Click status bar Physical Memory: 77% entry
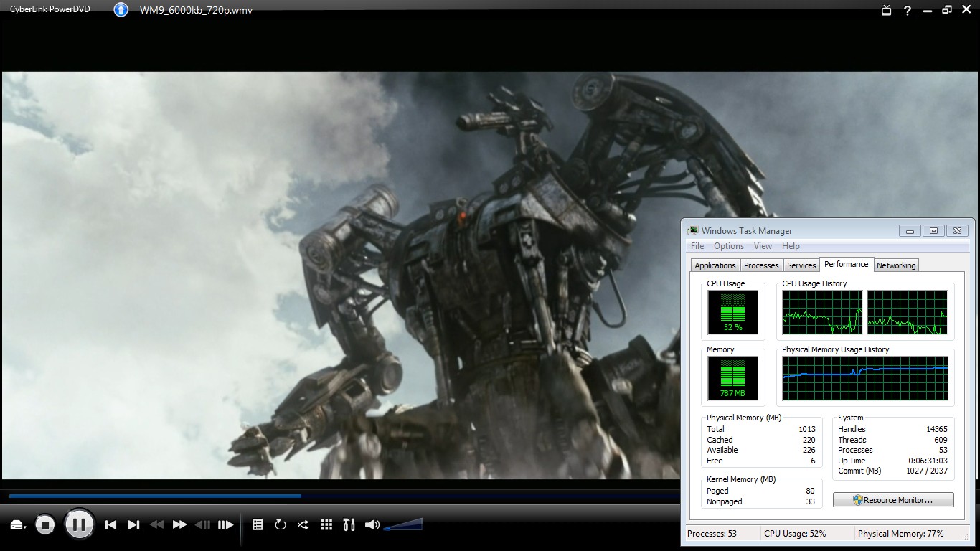This screenshot has height=551, width=980. (x=900, y=534)
